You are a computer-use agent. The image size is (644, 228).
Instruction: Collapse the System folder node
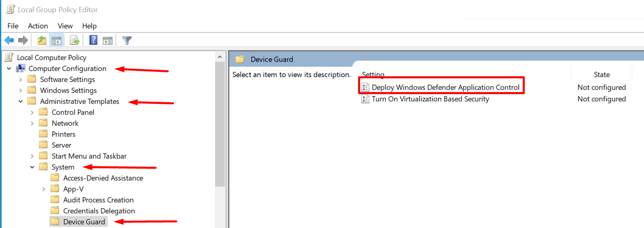[32, 167]
